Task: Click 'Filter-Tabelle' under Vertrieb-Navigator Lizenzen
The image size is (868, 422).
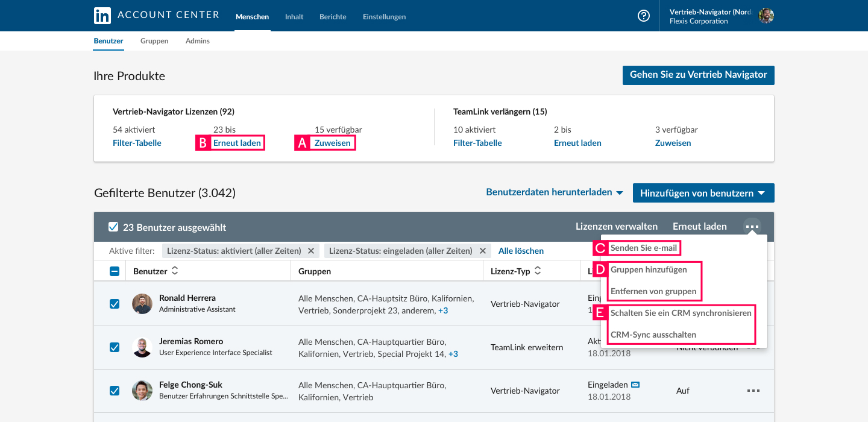Action: pos(137,143)
